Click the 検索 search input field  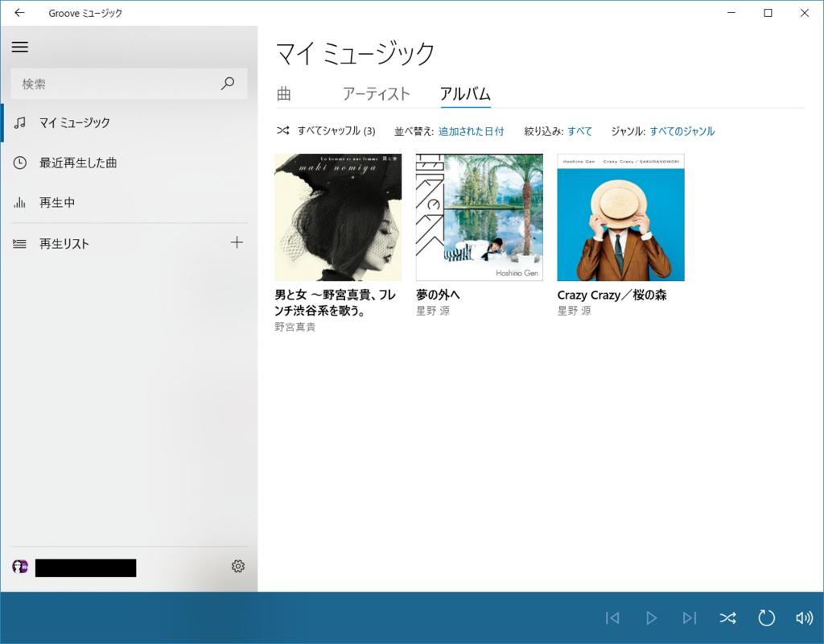point(129,84)
